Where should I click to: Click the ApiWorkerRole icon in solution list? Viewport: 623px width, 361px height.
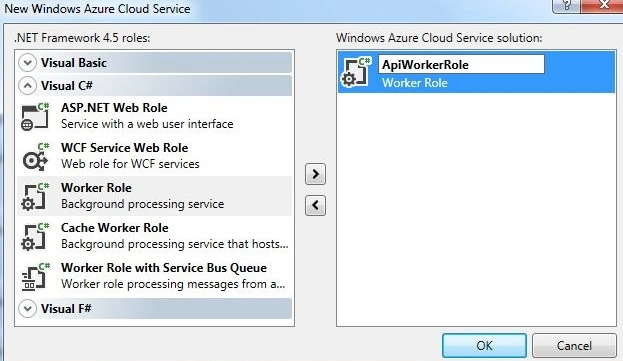(356, 72)
